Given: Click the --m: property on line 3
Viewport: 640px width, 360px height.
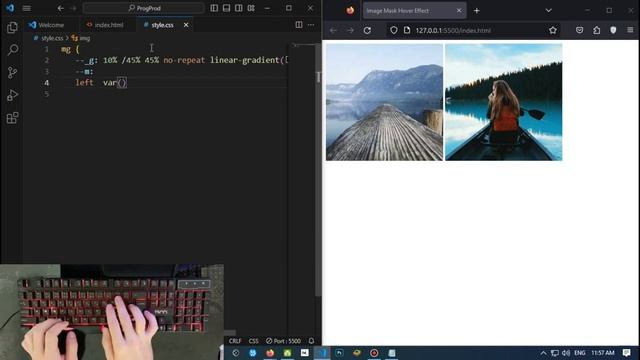Looking at the screenshot, I should [x=84, y=71].
